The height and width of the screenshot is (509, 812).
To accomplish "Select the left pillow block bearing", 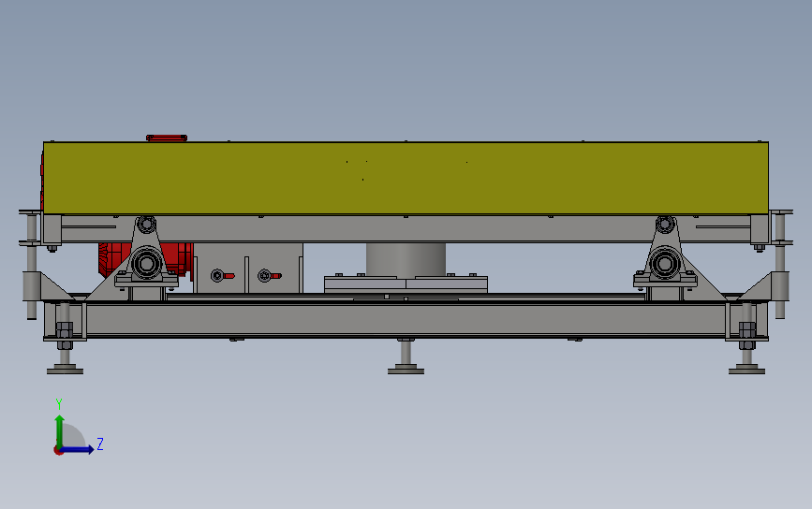I will point(146,265).
